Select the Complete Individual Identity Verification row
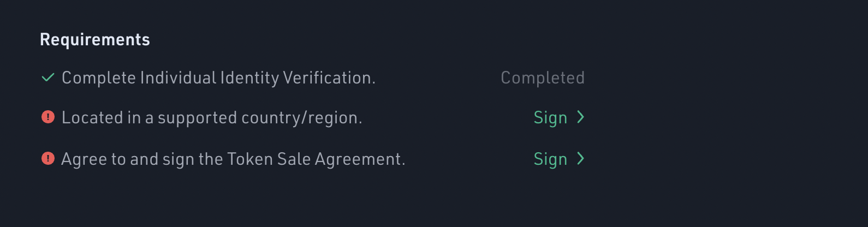868x227 pixels. 313,77
